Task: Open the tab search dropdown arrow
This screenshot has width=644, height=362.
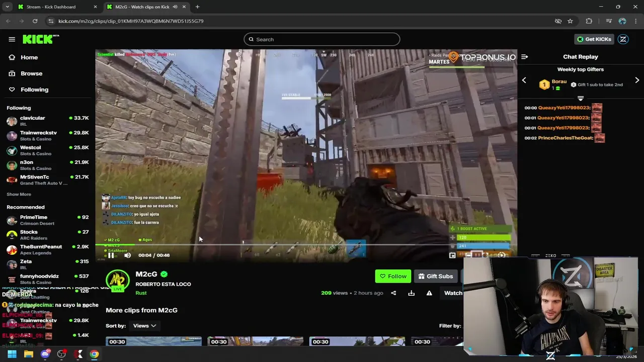Action: coord(7,7)
